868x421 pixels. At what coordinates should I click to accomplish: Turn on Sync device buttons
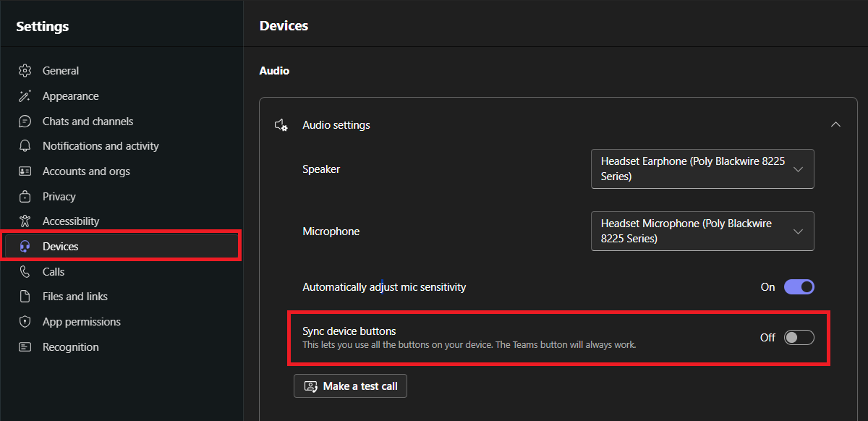[x=799, y=337]
